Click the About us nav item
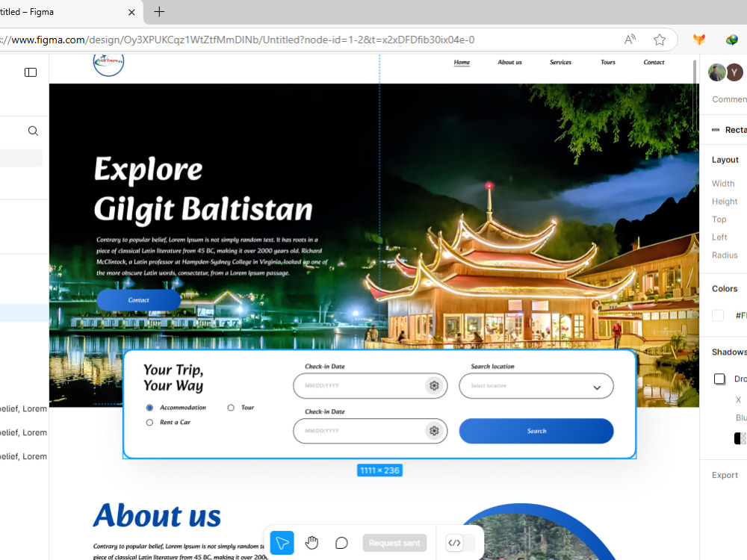The width and height of the screenshot is (747, 560). (509, 63)
